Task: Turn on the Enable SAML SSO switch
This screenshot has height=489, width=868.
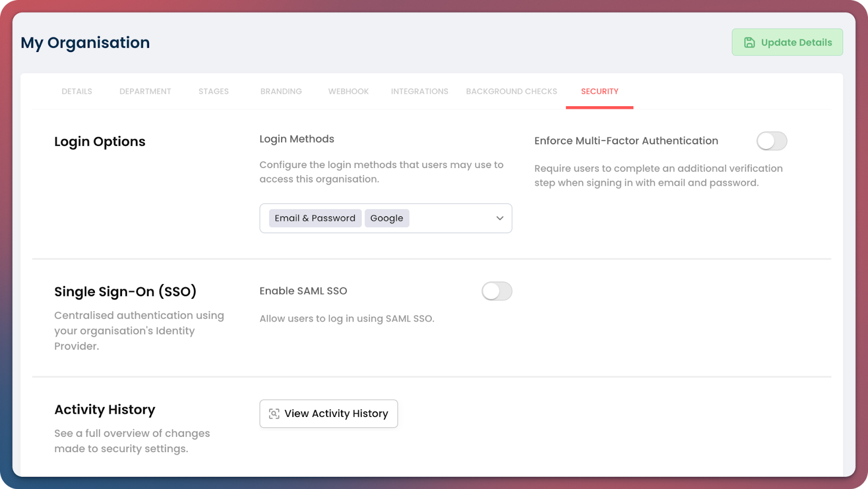Action: tap(496, 291)
